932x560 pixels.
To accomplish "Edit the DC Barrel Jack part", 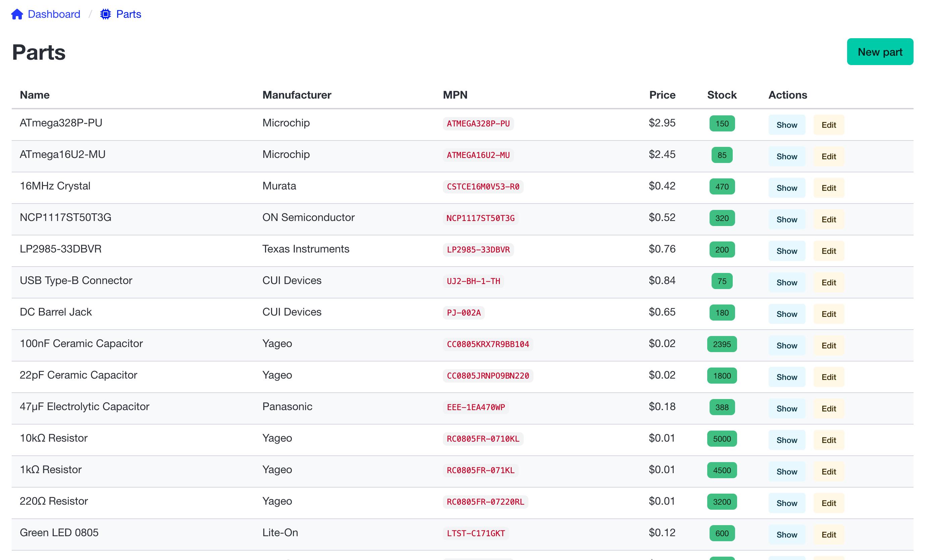I will (x=828, y=314).
